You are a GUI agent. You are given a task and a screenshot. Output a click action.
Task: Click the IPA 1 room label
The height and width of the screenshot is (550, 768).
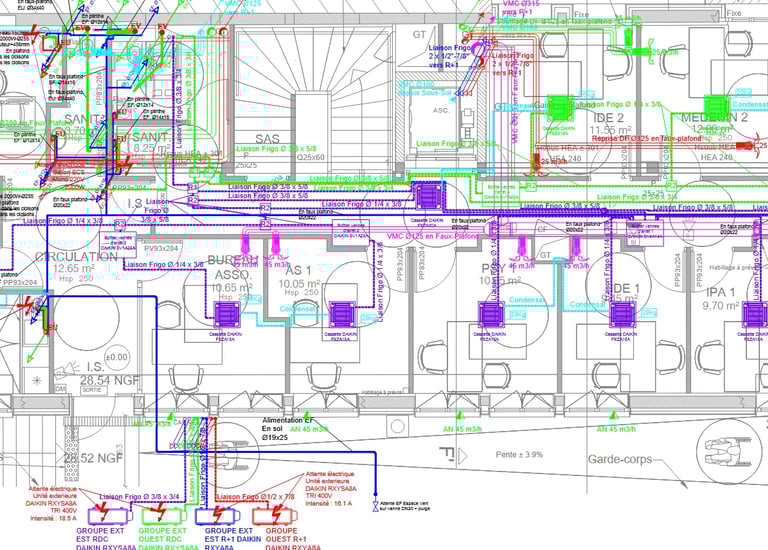click(720, 292)
